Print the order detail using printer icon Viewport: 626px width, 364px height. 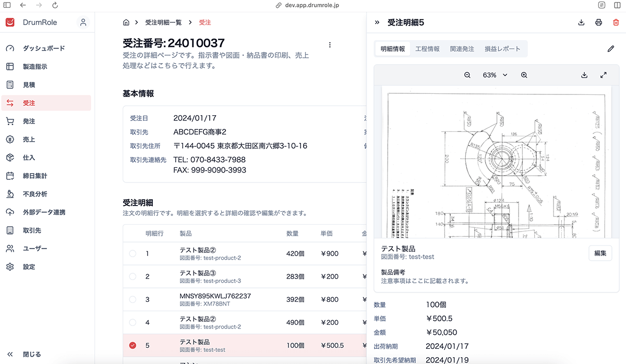tap(599, 22)
